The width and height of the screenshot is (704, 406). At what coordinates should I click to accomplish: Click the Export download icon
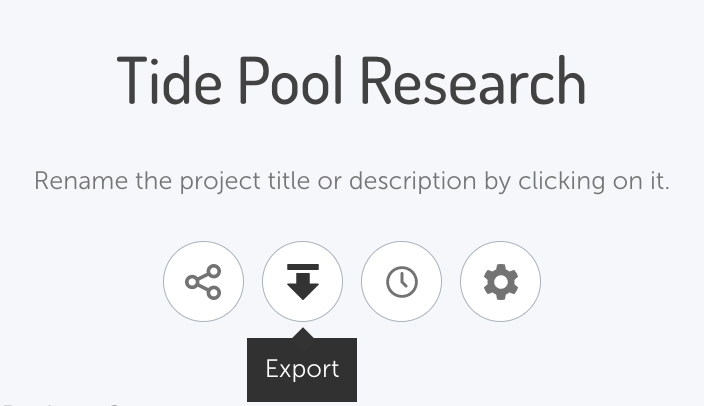tap(302, 282)
